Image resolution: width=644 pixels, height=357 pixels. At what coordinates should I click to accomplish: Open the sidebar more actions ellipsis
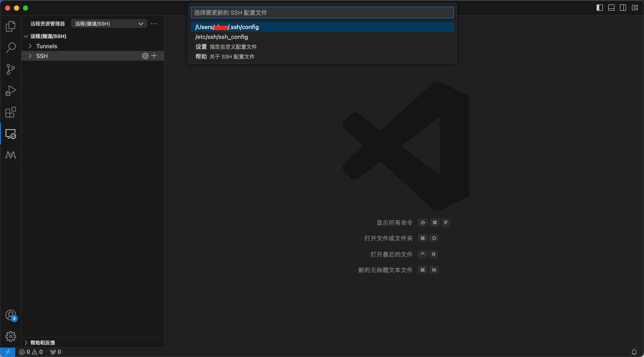pyautogui.click(x=154, y=24)
